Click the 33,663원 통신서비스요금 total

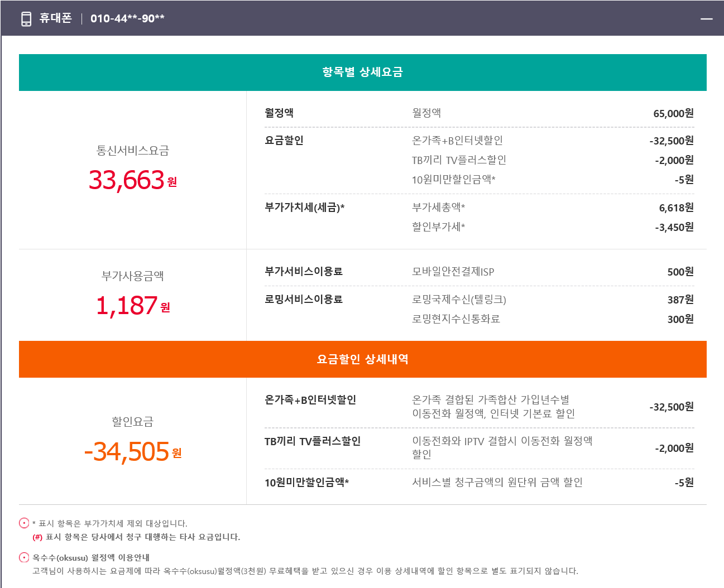click(x=132, y=180)
